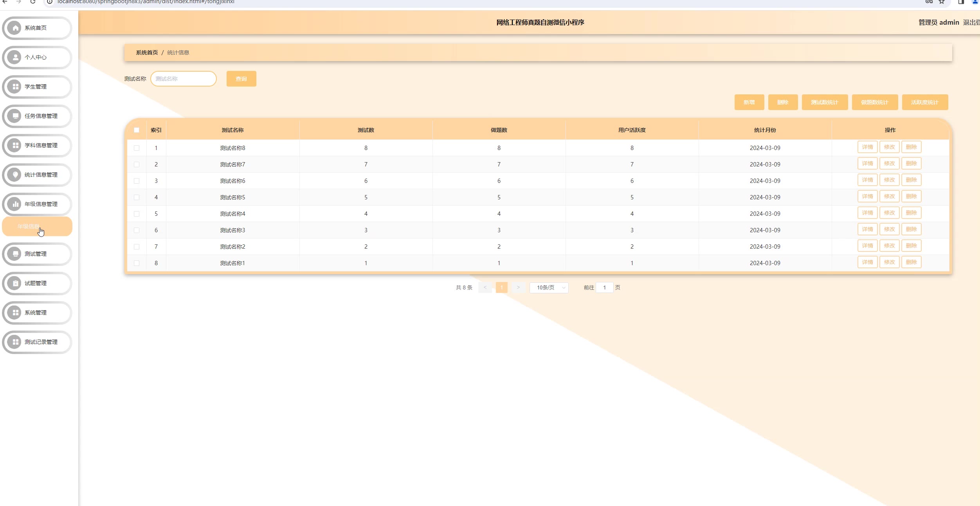Click the icon beside 试题管理
980x506 pixels.
coord(15,284)
